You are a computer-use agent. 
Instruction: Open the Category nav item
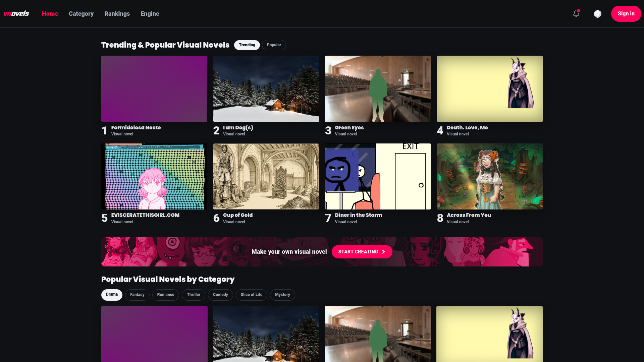click(x=81, y=14)
